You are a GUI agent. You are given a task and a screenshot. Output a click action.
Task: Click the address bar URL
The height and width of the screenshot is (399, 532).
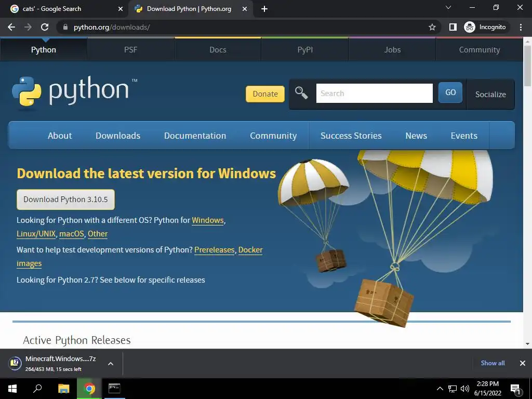(x=112, y=27)
